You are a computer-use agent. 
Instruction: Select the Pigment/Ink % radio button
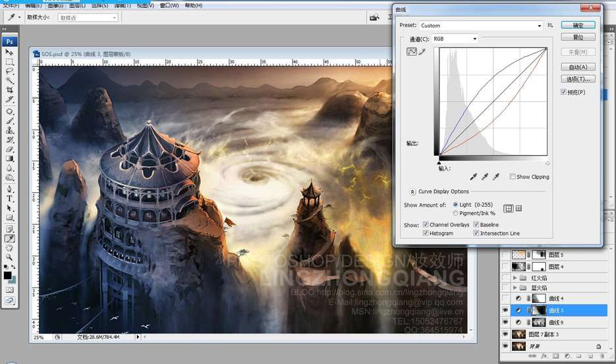click(455, 213)
